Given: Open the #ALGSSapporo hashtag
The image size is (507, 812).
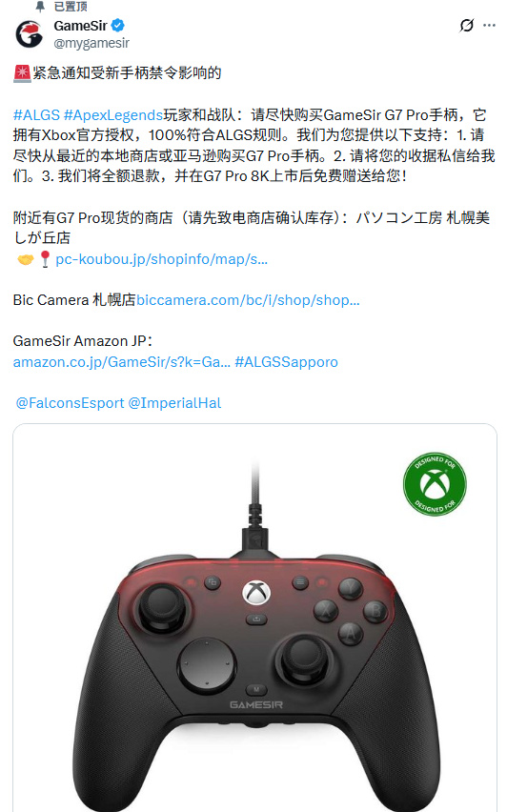Looking at the screenshot, I should click(x=287, y=362).
